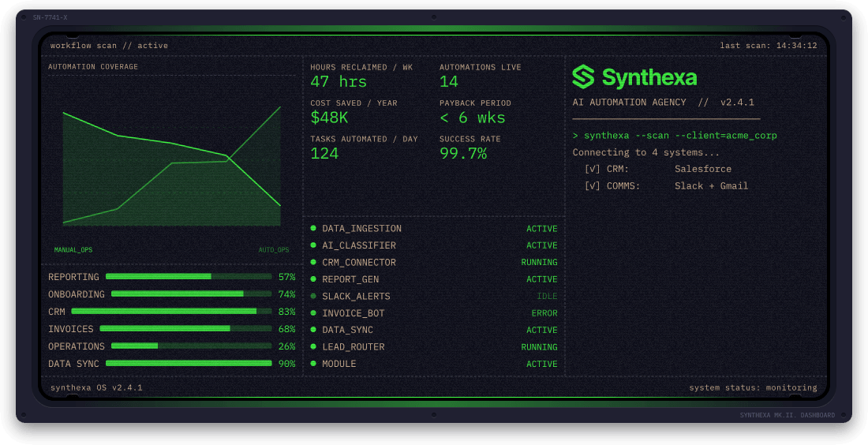Click the 14 automations live value
The image size is (868, 445).
(449, 82)
